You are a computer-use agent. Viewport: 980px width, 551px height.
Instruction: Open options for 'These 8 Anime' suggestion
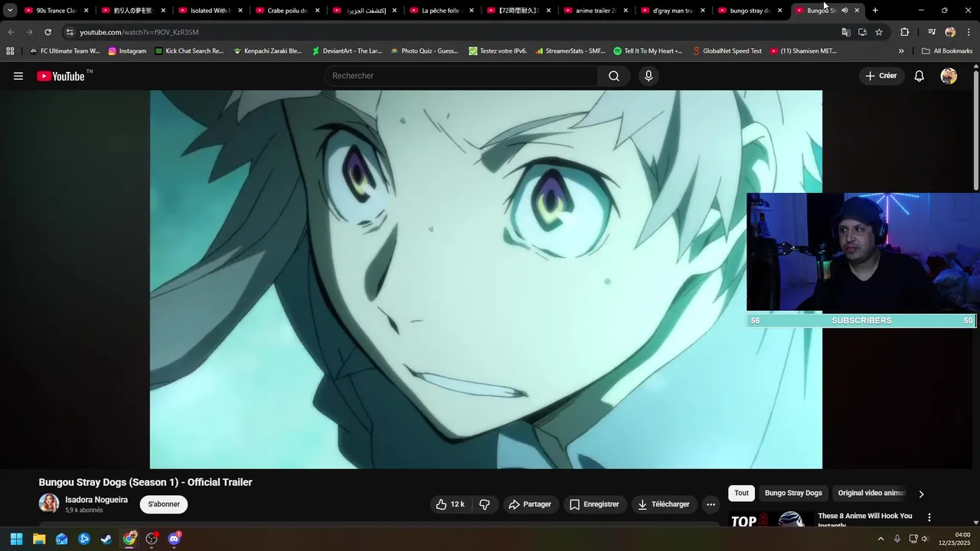[x=929, y=518]
